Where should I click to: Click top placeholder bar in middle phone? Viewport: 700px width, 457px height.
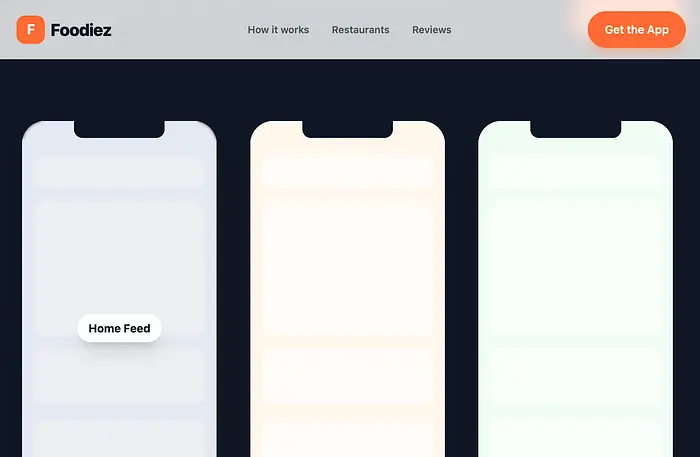click(x=347, y=171)
